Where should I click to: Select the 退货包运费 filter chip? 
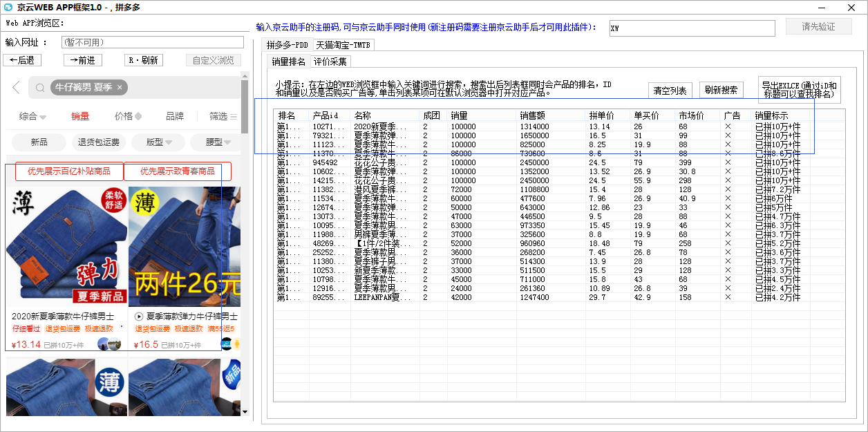99,142
